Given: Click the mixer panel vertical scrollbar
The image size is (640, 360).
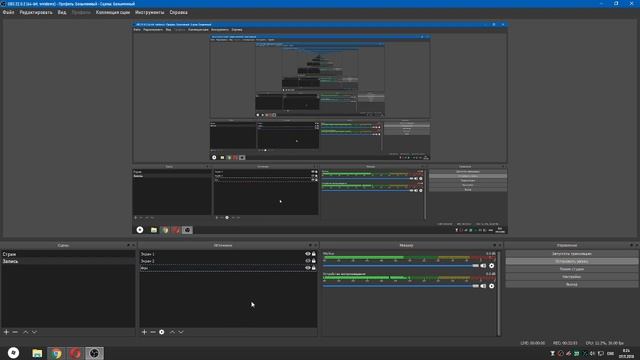Looking at the screenshot, I should pyautogui.click(x=498, y=293).
